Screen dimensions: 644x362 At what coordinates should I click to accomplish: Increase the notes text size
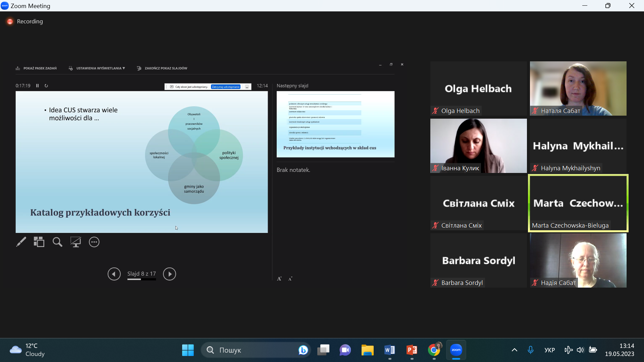(279, 279)
